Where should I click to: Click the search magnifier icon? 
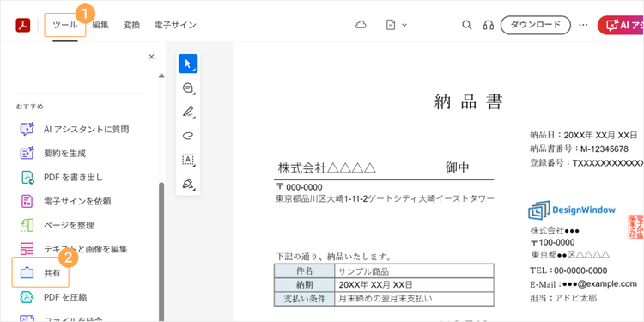pyautogui.click(x=466, y=25)
